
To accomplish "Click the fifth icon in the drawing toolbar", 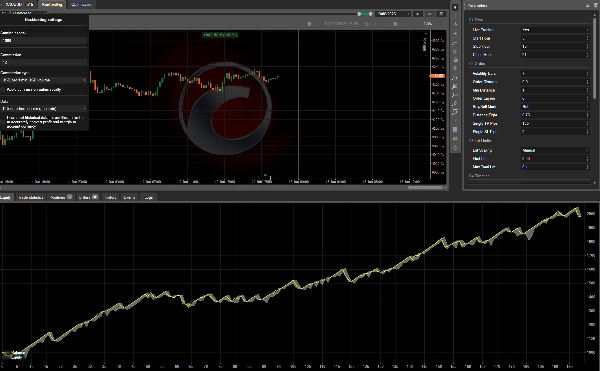I will [455, 42].
